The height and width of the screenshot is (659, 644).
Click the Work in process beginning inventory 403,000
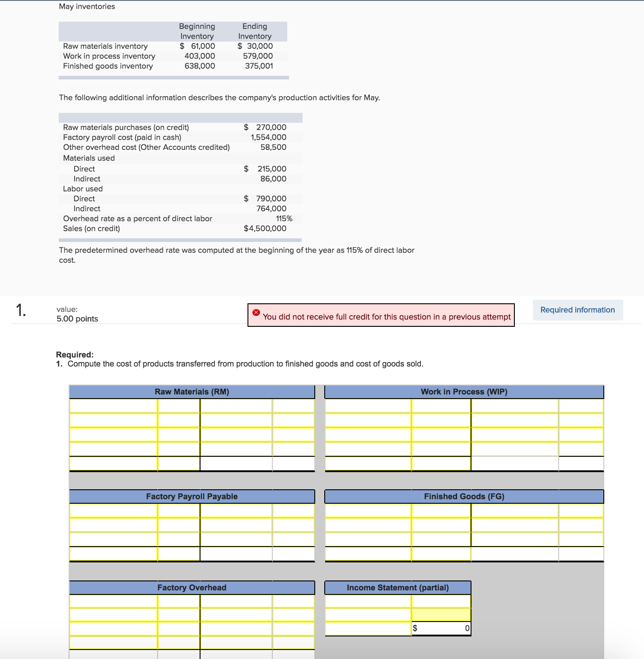200,56
